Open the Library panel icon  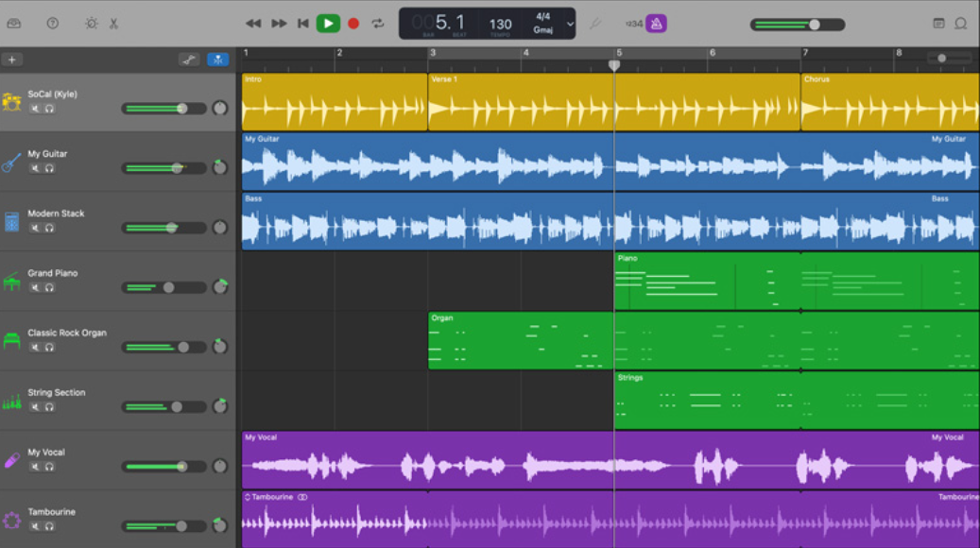(x=14, y=24)
